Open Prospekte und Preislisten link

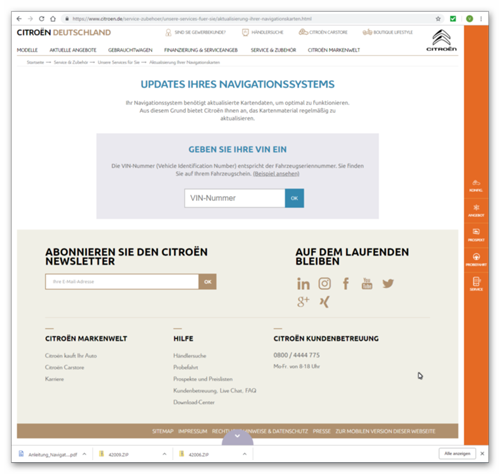pyautogui.click(x=203, y=379)
